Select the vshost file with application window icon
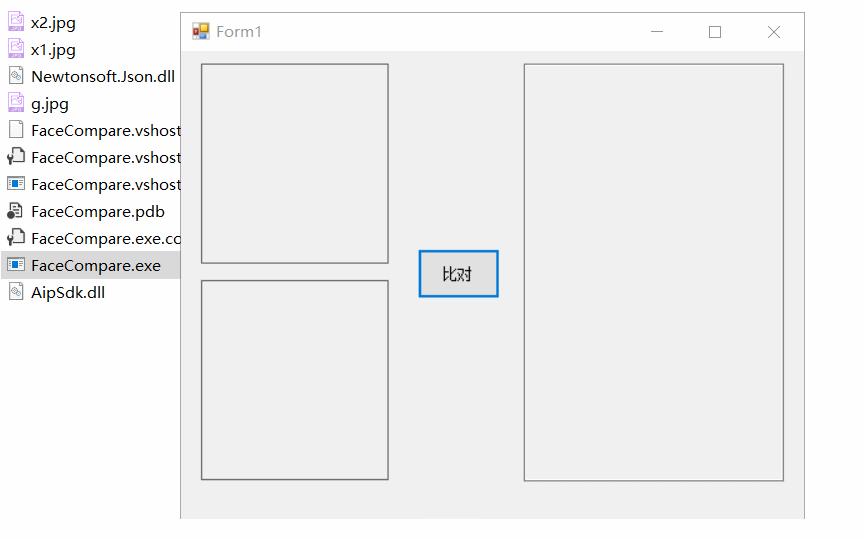 point(16,184)
